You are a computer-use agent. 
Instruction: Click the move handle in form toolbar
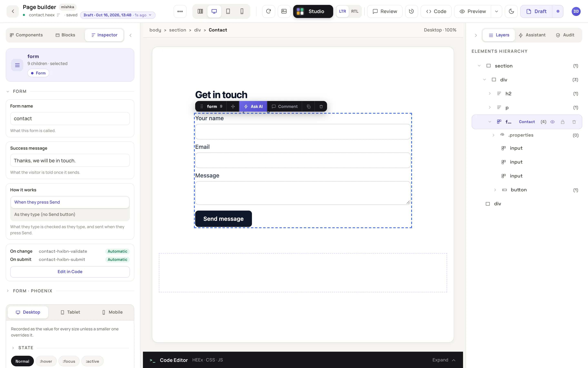coord(233,106)
